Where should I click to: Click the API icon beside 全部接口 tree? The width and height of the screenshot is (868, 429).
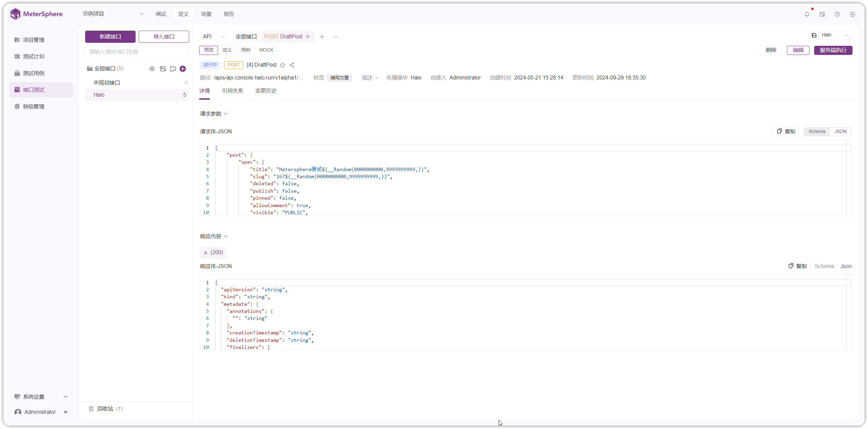pos(163,69)
